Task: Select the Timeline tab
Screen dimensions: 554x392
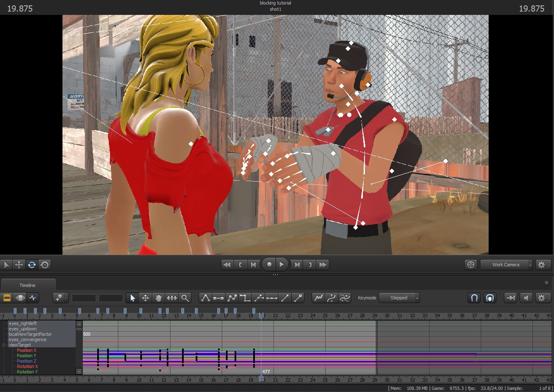Action: pyautogui.click(x=28, y=285)
